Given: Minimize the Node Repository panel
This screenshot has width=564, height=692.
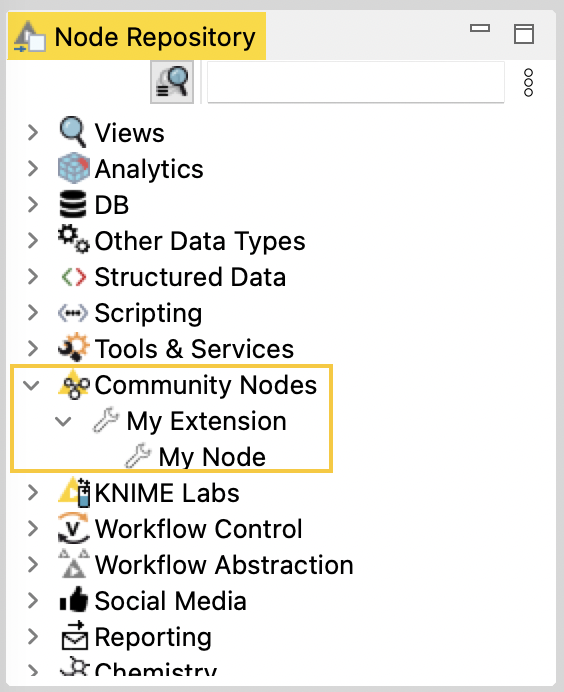Looking at the screenshot, I should (480, 28).
